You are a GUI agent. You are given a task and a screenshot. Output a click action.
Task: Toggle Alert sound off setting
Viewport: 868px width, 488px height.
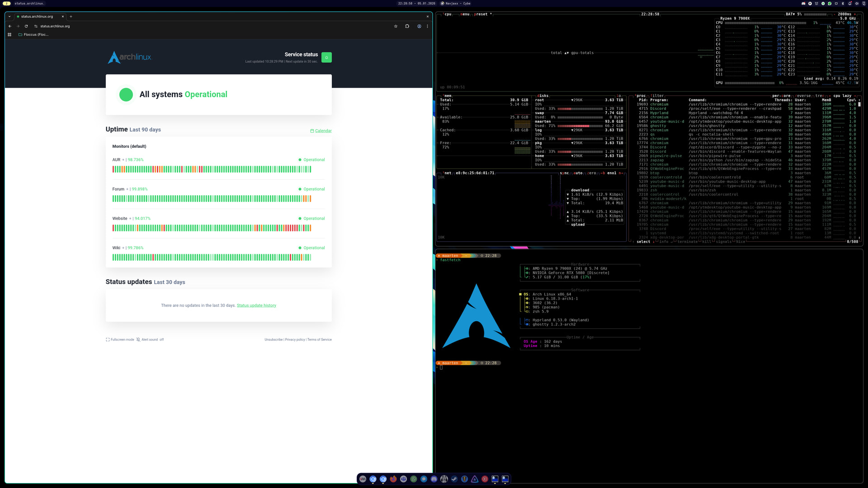(150, 340)
